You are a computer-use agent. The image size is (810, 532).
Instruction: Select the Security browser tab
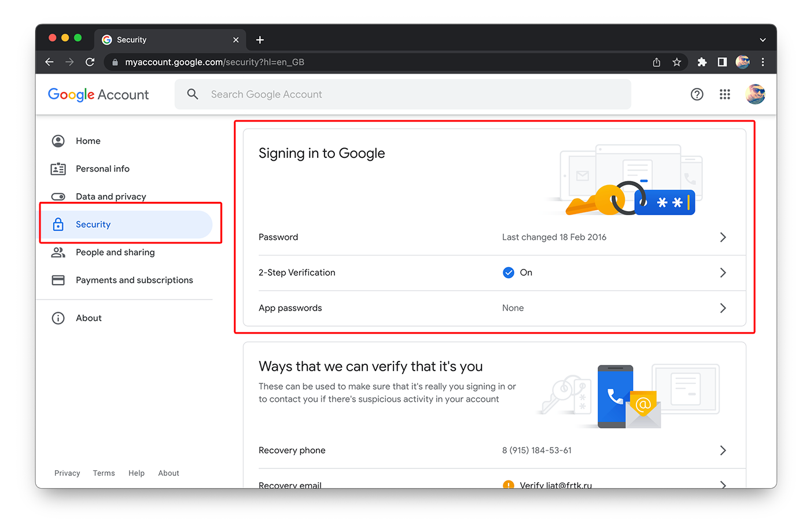tap(170, 40)
